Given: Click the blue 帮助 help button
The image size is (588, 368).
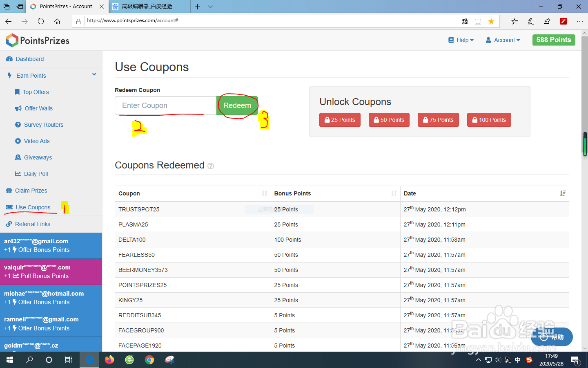Looking at the screenshot, I should tap(552, 337).
